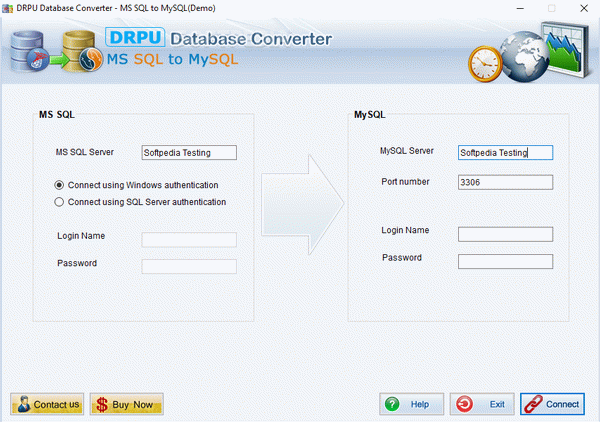This screenshot has height=422, width=600.
Task: Click the MS SQL group label
Action: pos(57,115)
